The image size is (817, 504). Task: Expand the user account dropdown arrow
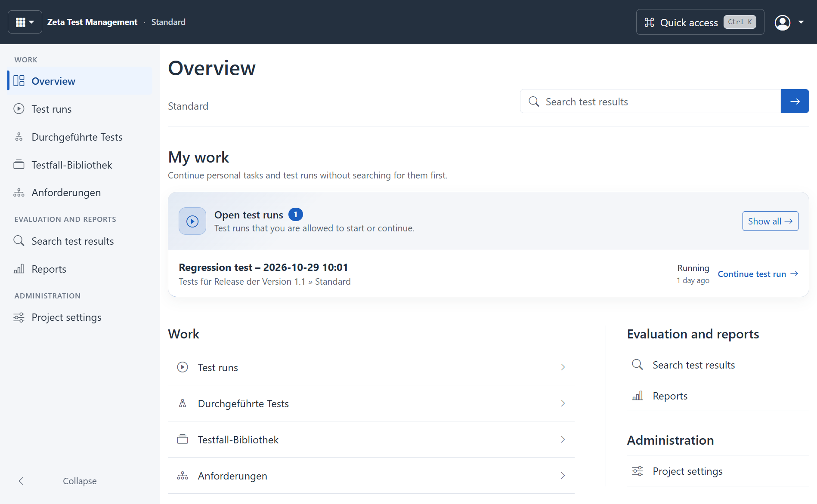pos(801,22)
